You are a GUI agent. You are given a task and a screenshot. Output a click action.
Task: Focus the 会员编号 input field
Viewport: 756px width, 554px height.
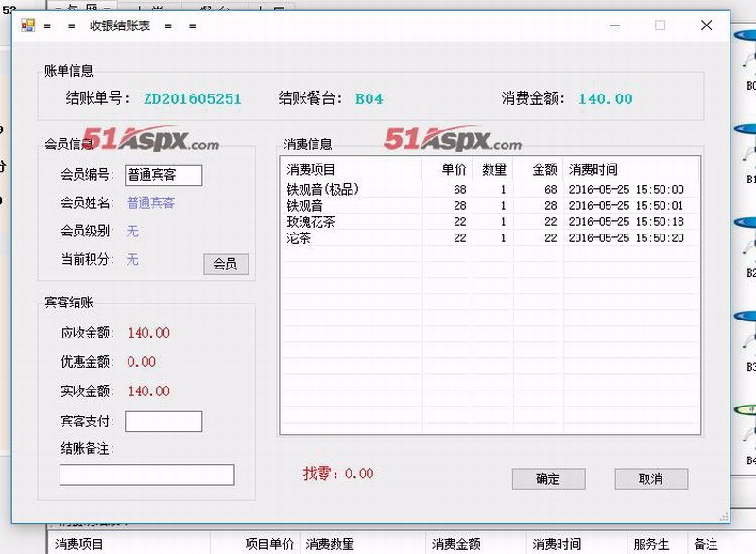tap(163, 175)
